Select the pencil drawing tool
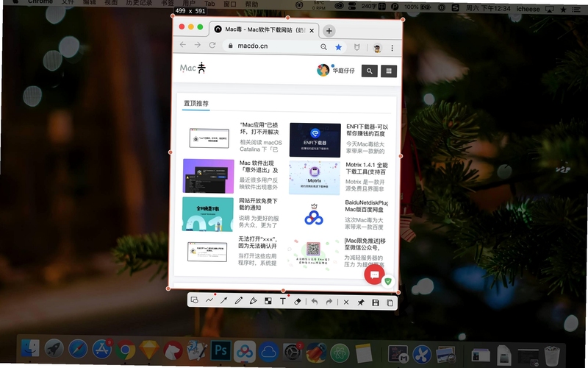588x368 pixels. tap(238, 300)
